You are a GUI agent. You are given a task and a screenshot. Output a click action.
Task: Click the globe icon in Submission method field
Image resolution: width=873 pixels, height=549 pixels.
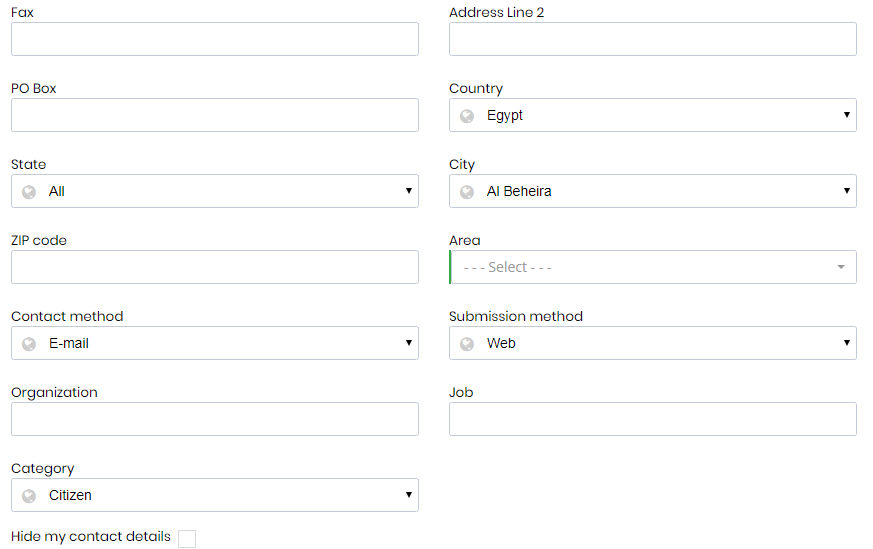pyautogui.click(x=467, y=344)
